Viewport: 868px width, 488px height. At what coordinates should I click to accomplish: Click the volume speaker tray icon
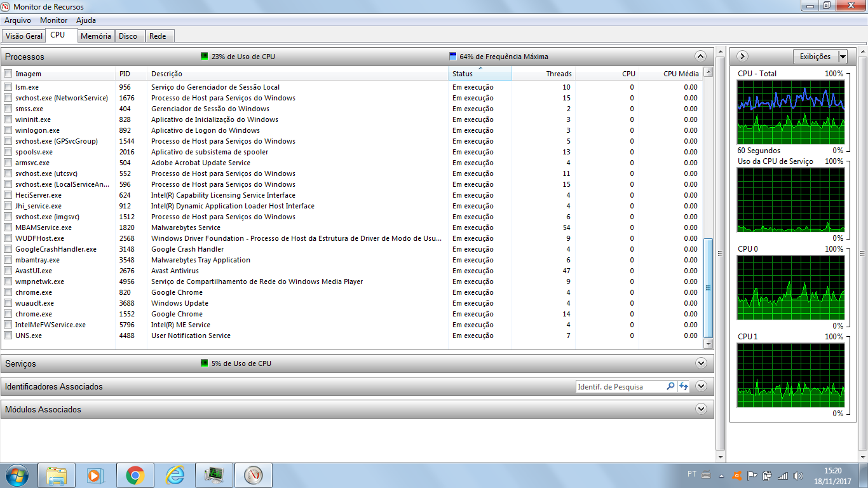(x=798, y=475)
